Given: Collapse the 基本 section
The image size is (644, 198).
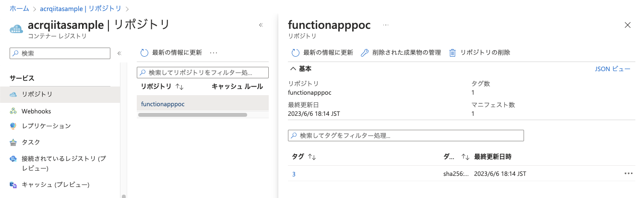Looking at the screenshot, I should 301,69.
